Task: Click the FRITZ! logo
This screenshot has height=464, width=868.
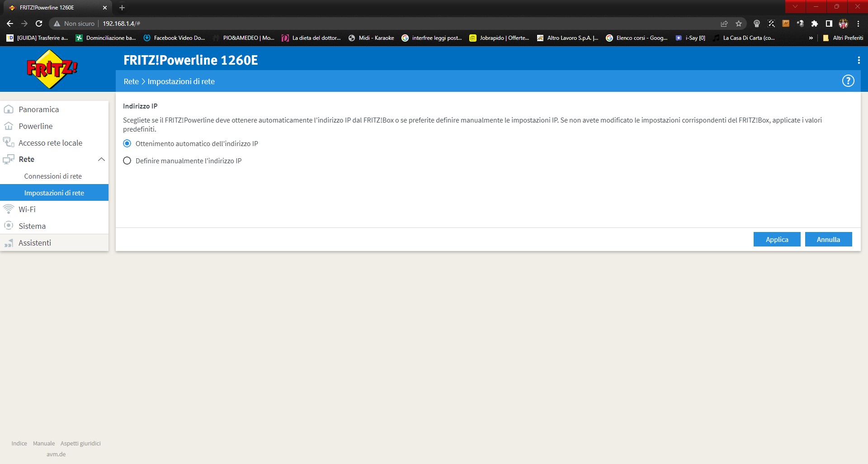Action: (52, 69)
